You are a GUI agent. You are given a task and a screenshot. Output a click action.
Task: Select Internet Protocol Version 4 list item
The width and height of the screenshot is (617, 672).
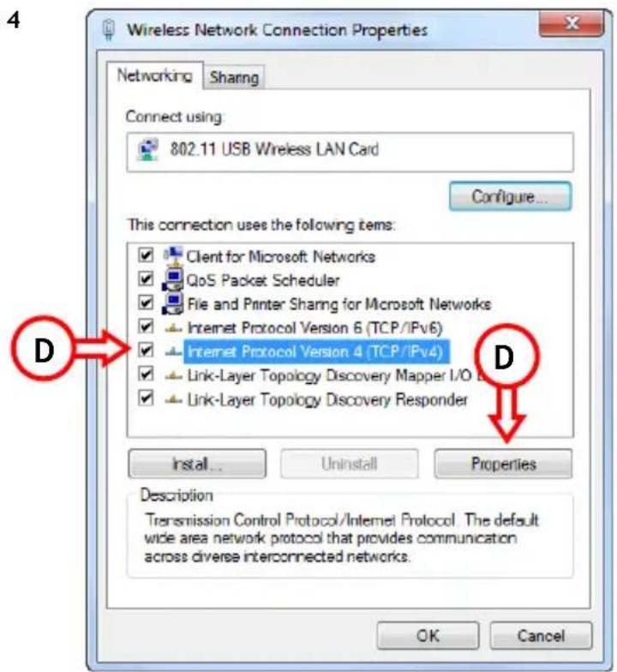[315, 351]
